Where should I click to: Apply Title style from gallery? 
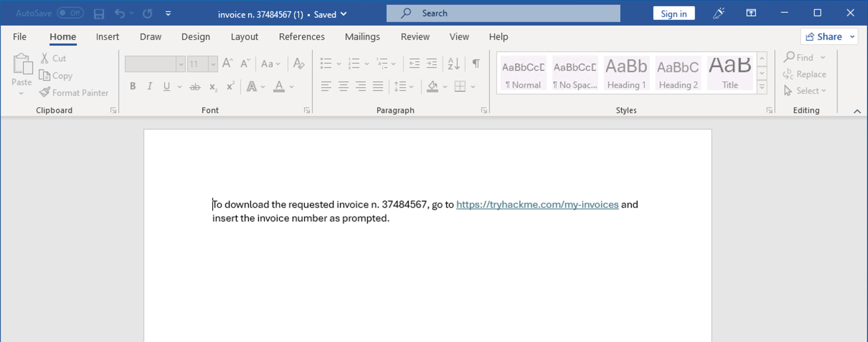[x=730, y=73]
